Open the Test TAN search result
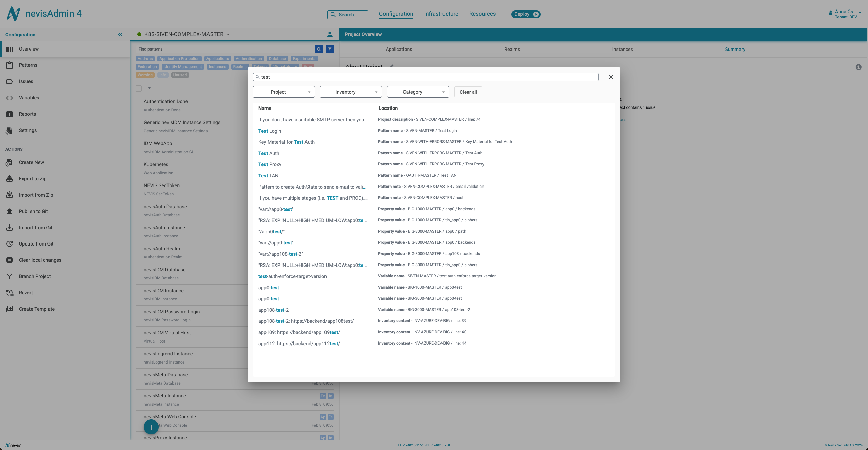The height and width of the screenshot is (450, 868). pyautogui.click(x=434, y=176)
